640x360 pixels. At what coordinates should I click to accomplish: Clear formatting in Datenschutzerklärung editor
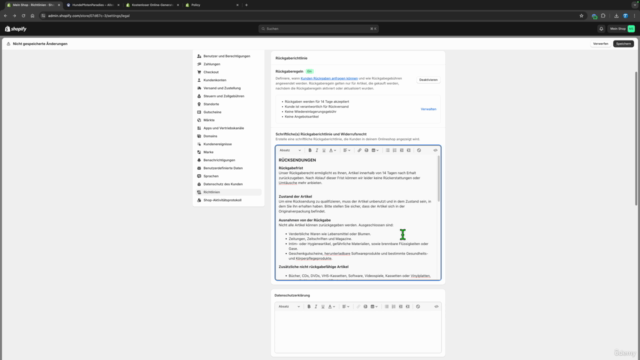point(418,307)
